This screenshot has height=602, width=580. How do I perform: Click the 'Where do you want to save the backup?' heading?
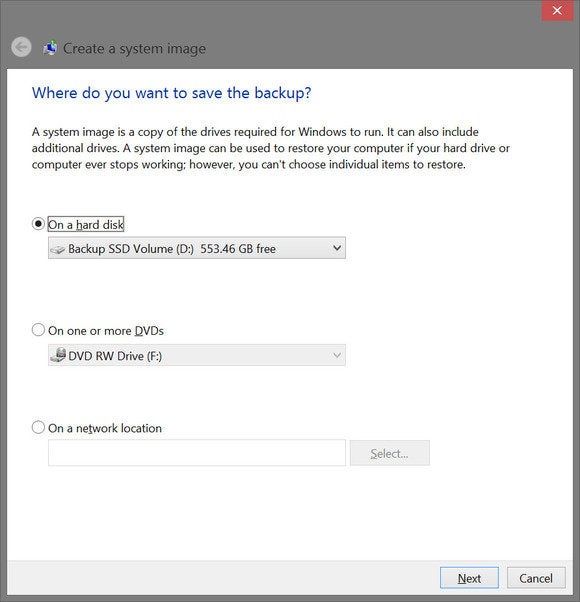pyautogui.click(x=171, y=93)
